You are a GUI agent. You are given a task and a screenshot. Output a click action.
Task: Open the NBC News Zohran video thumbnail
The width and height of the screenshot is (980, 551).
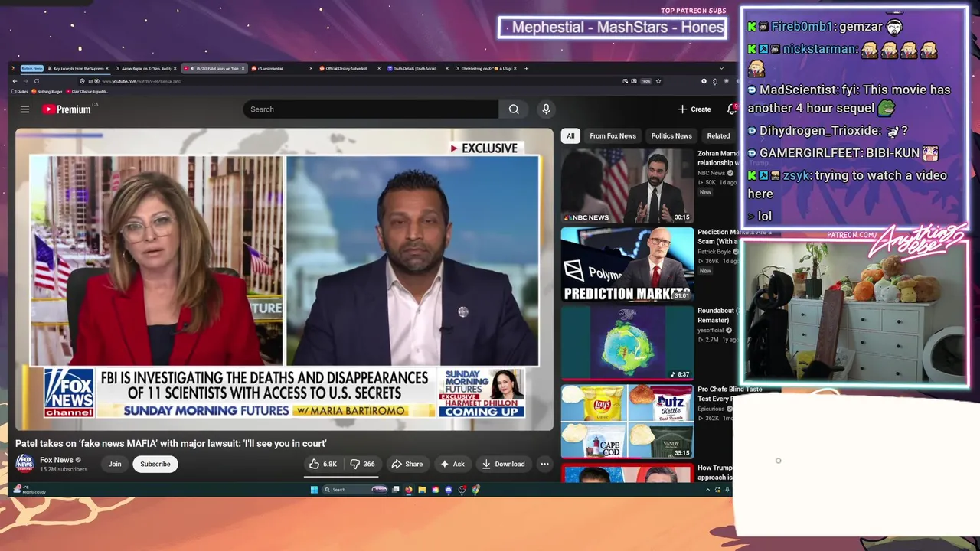[627, 185]
